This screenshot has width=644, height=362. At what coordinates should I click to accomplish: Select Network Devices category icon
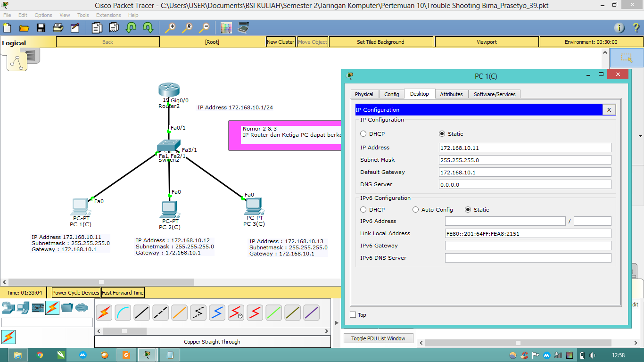[8, 308]
